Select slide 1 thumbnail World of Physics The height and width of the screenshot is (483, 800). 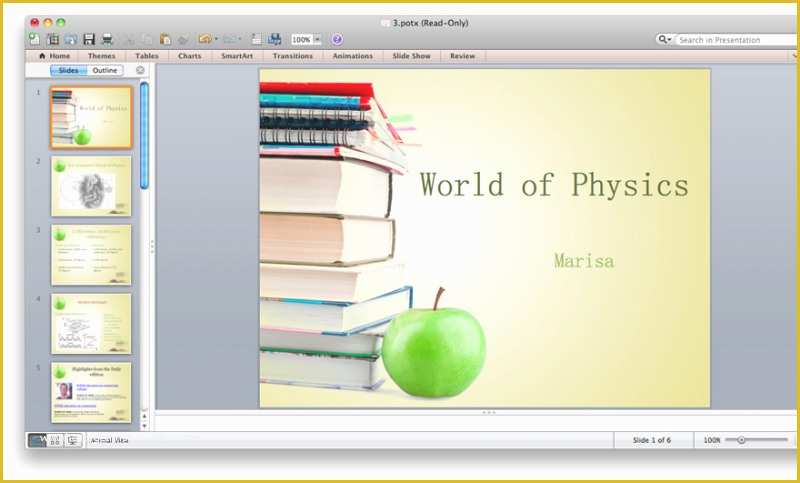91,117
